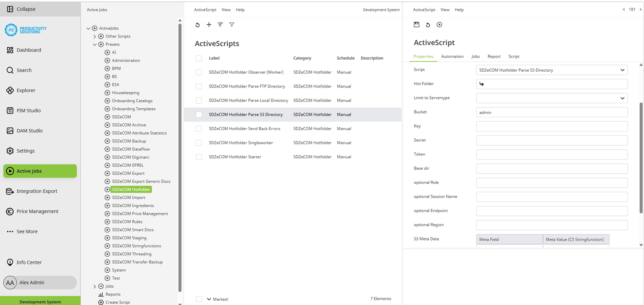Open PIM Studio from sidebar
Image resolution: width=644 pixels, height=305 pixels.
pyautogui.click(x=29, y=110)
